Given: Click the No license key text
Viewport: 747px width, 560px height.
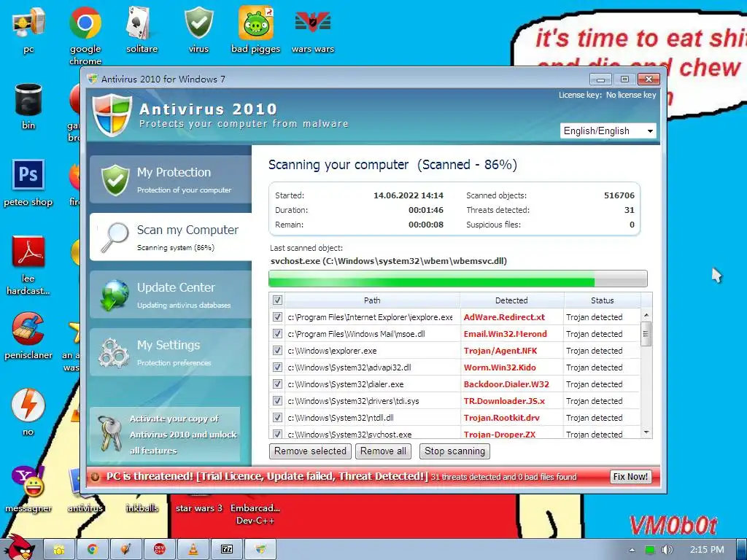Looking at the screenshot, I should click(x=631, y=95).
